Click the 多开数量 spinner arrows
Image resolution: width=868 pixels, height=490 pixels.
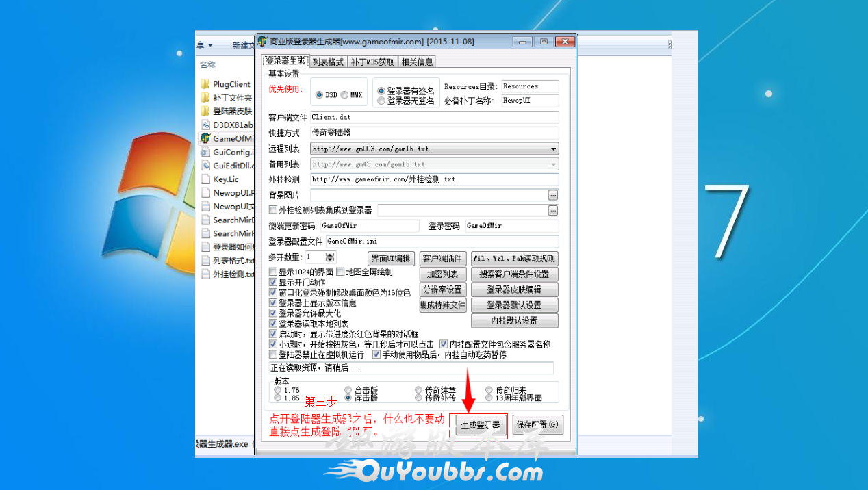coord(331,257)
